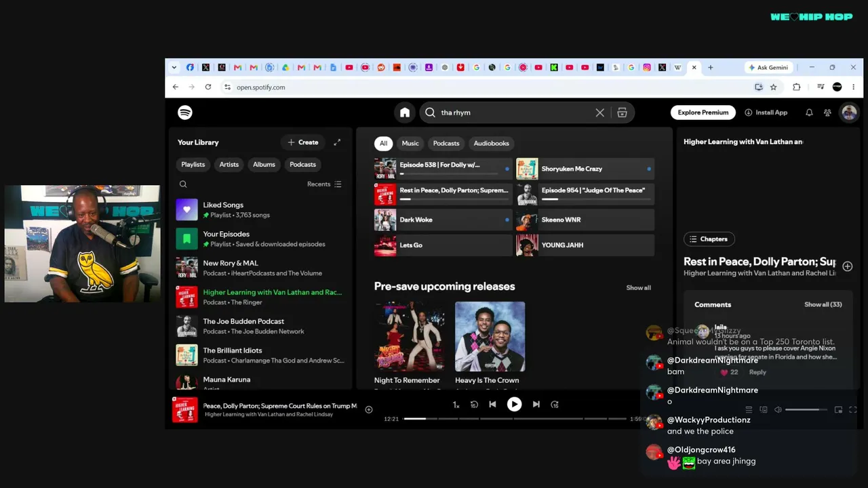Toggle play for the current episode

tap(514, 405)
